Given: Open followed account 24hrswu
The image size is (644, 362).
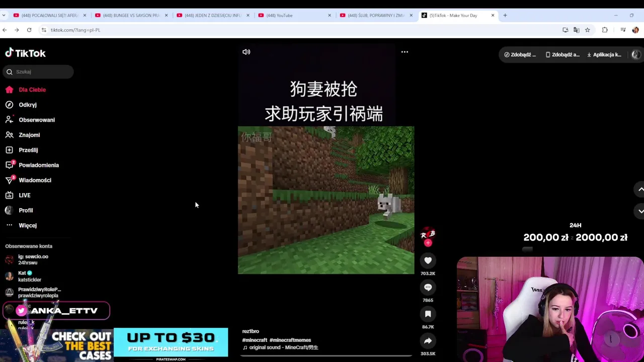Looking at the screenshot, I should [33, 259].
